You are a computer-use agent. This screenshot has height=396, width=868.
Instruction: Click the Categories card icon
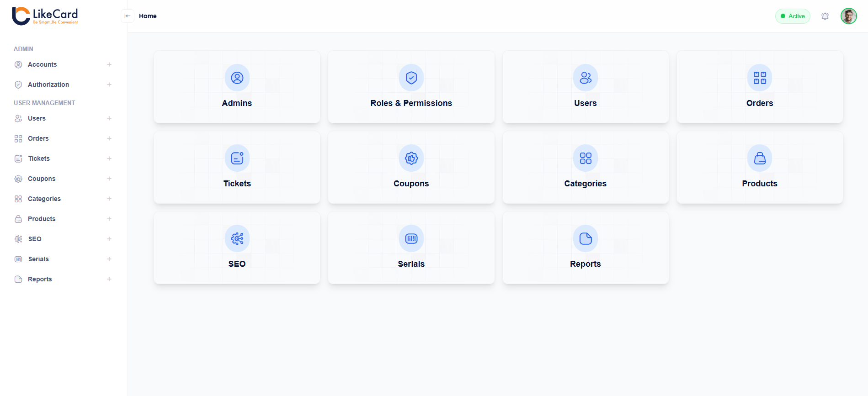(585, 158)
